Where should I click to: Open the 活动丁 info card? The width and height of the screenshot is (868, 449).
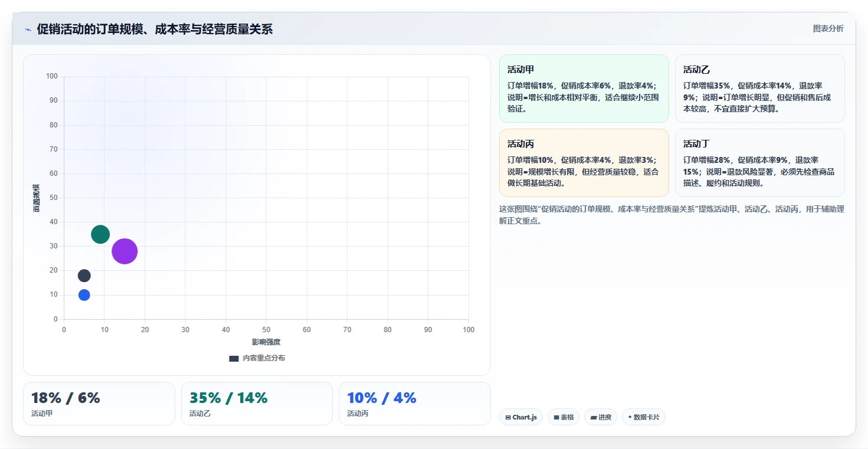[759, 163]
